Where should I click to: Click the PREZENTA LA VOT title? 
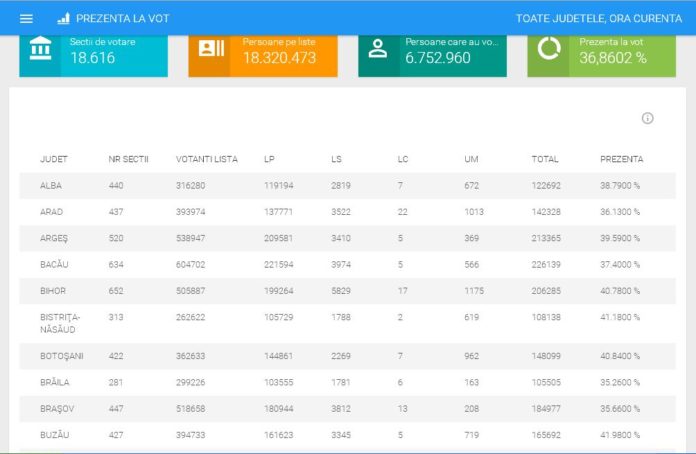click(x=137, y=18)
